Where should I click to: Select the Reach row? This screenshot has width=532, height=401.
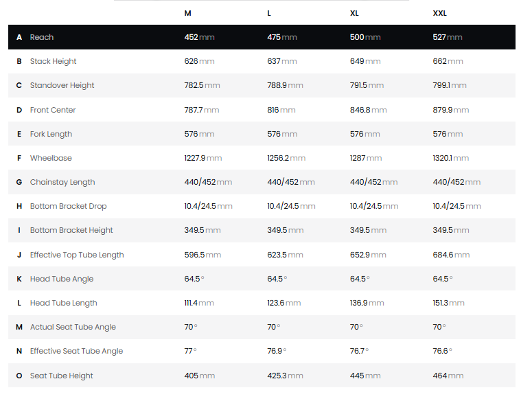pyautogui.click(x=262, y=37)
